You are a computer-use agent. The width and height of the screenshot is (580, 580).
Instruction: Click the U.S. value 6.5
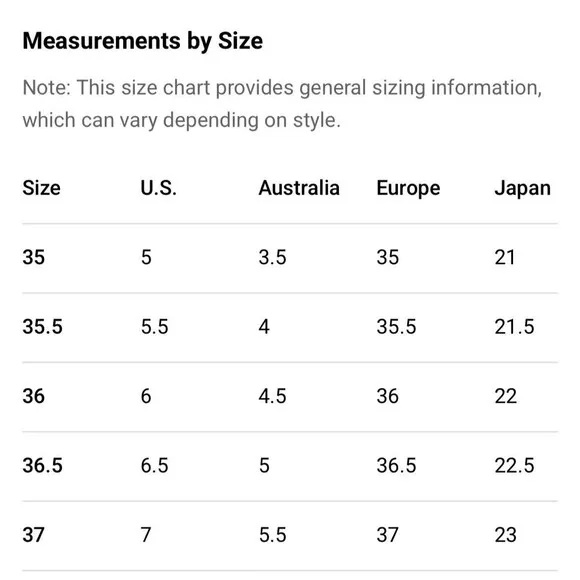click(155, 465)
